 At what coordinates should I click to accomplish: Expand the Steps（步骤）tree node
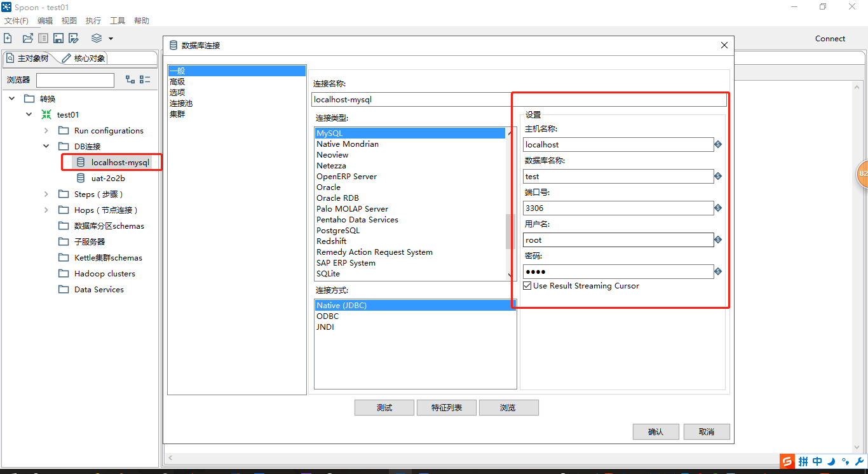coord(46,194)
